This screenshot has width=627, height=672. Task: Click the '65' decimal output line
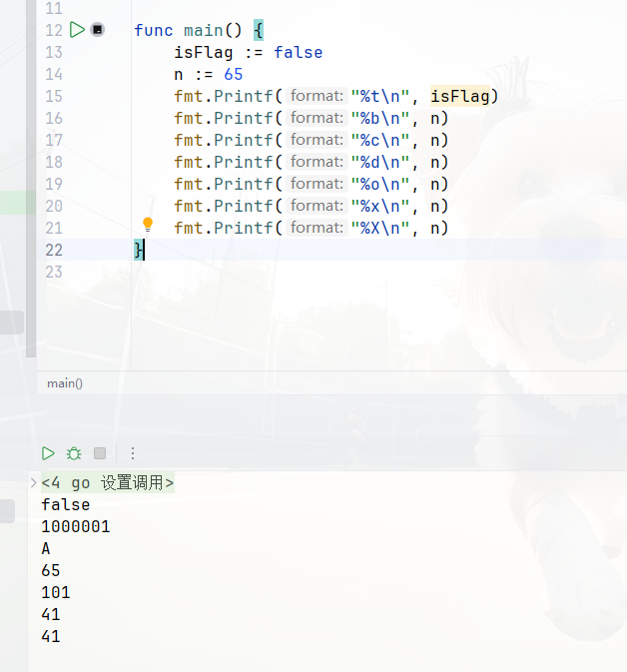[51, 571]
